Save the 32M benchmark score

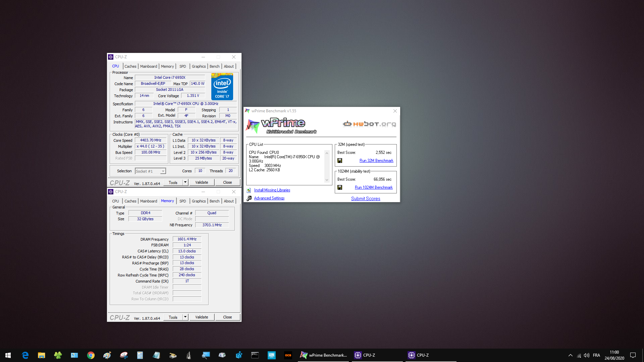(x=340, y=161)
